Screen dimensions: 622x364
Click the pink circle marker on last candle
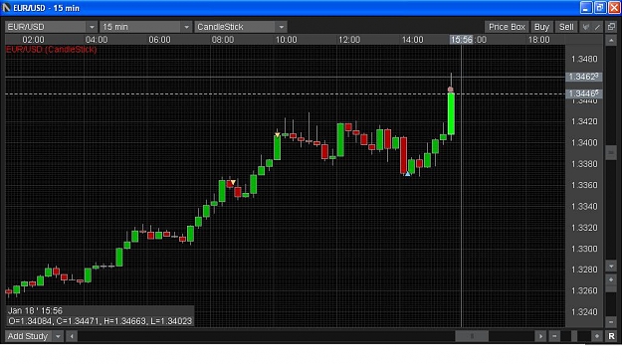(x=450, y=90)
